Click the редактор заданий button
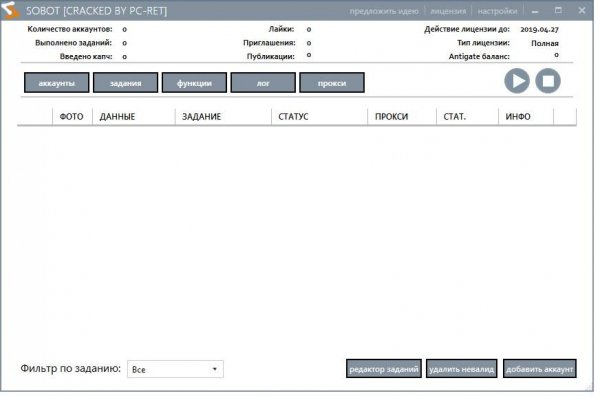 [x=384, y=369]
